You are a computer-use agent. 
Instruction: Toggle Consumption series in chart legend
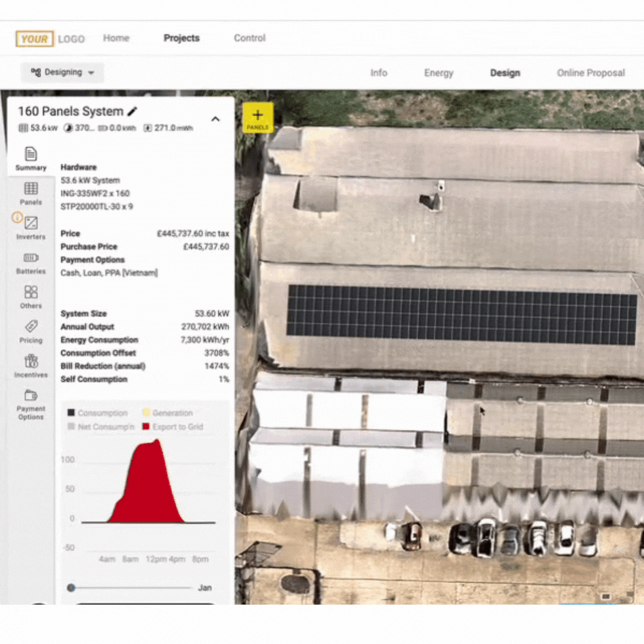(x=98, y=413)
